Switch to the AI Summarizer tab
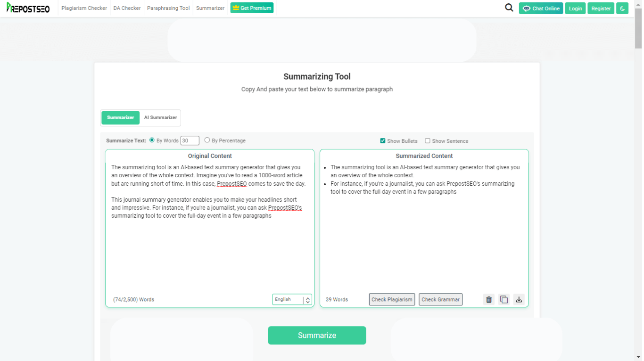This screenshot has height=361, width=644. [160, 117]
